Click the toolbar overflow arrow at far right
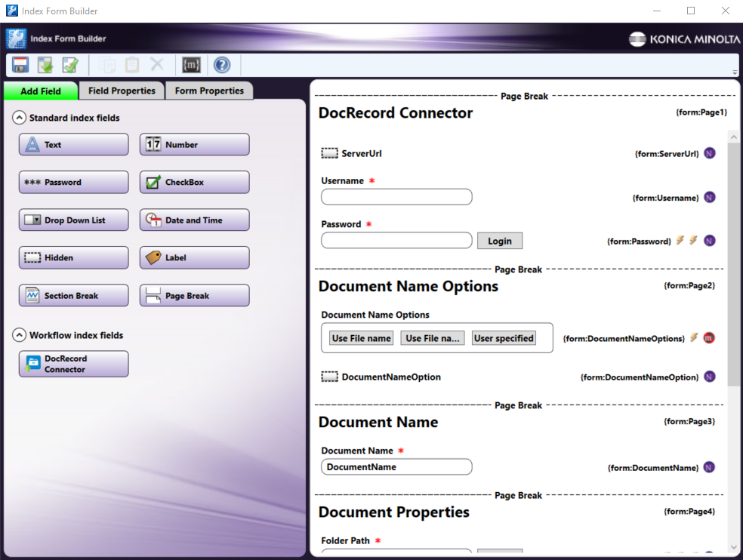Image resolution: width=743 pixels, height=560 pixels. pyautogui.click(x=735, y=72)
